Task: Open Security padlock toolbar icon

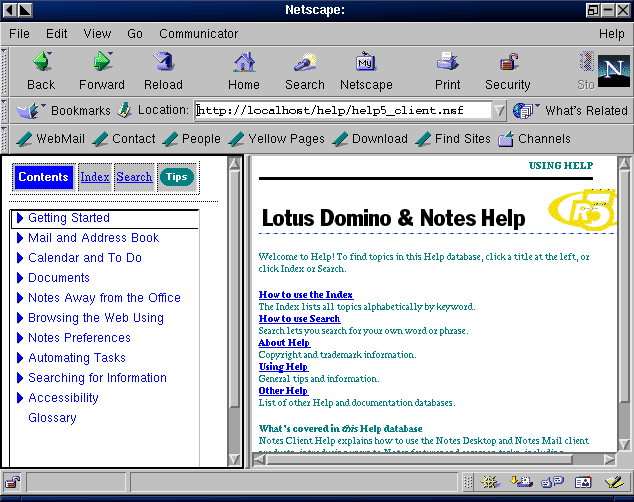Action: pyautogui.click(x=508, y=62)
